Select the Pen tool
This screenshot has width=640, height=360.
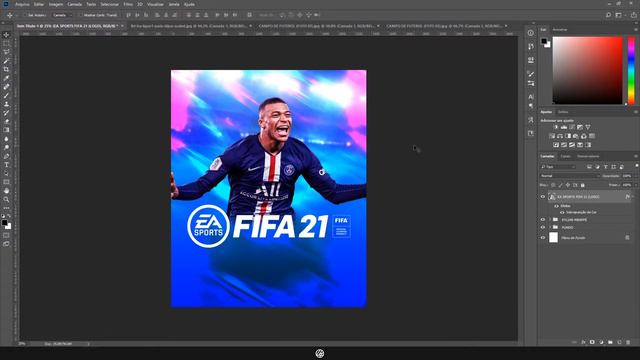(6, 156)
